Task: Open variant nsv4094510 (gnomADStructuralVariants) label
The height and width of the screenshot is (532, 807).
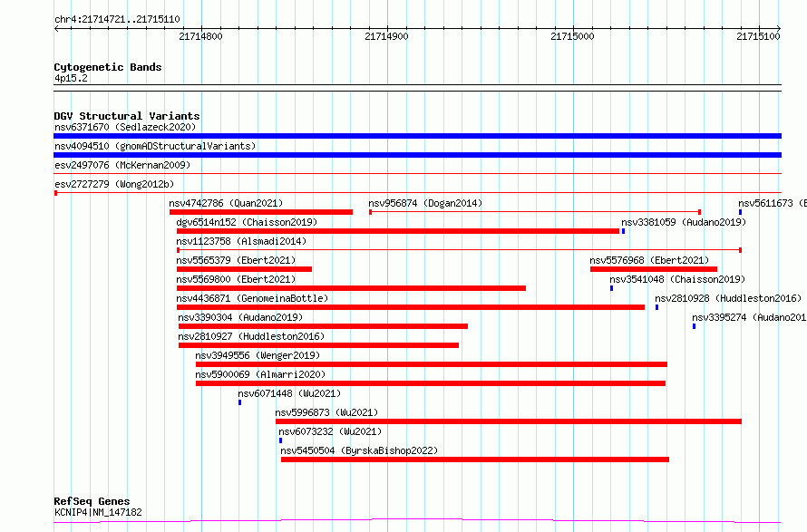Action: pos(155,146)
